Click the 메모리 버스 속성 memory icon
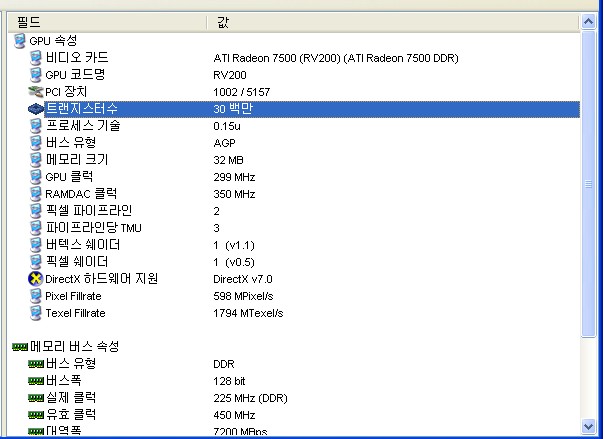Image resolution: width=605 pixels, height=439 pixels. coord(20,347)
